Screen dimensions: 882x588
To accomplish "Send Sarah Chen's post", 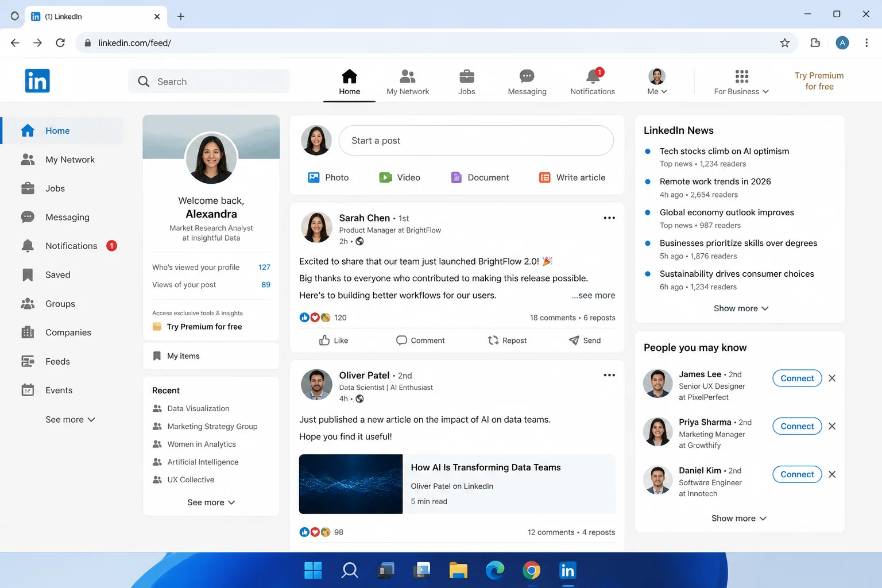I will click(585, 341).
